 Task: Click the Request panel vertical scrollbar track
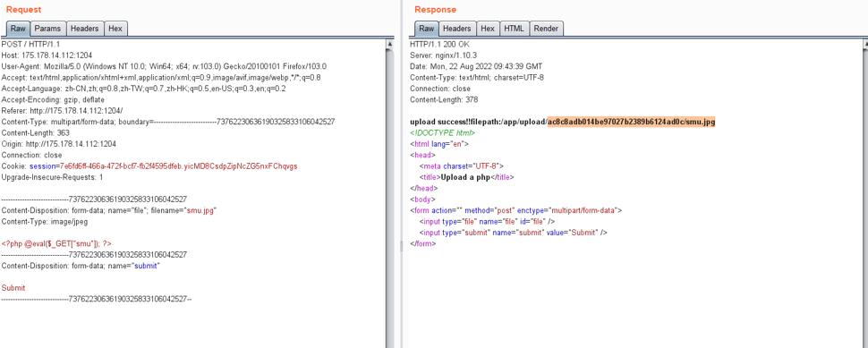[x=390, y=193]
